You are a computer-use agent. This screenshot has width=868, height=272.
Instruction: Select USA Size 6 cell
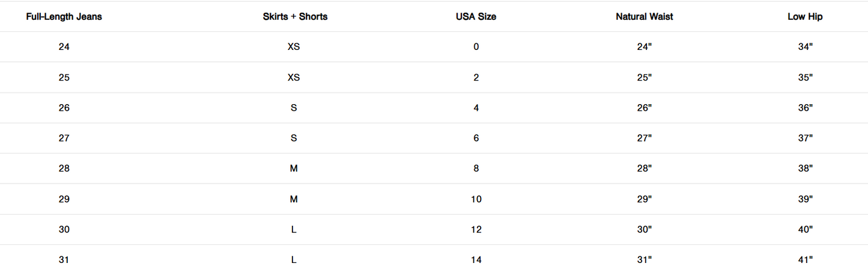[x=476, y=138]
